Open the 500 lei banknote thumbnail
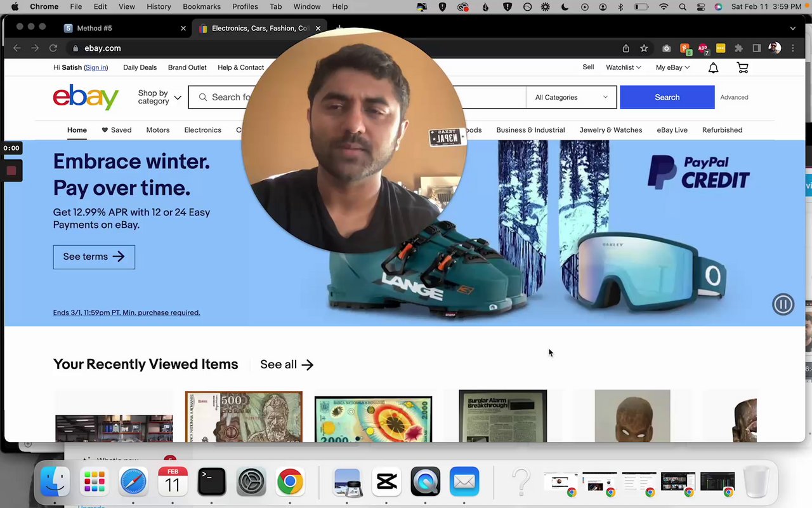The image size is (812, 508). pos(244,416)
